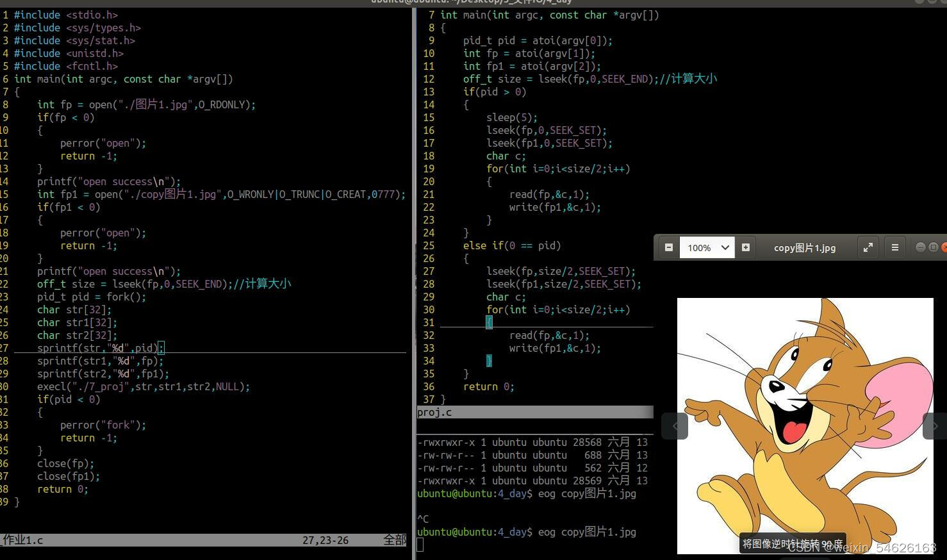Click the perror("fork"); line
947x560 pixels.
coord(103,425)
